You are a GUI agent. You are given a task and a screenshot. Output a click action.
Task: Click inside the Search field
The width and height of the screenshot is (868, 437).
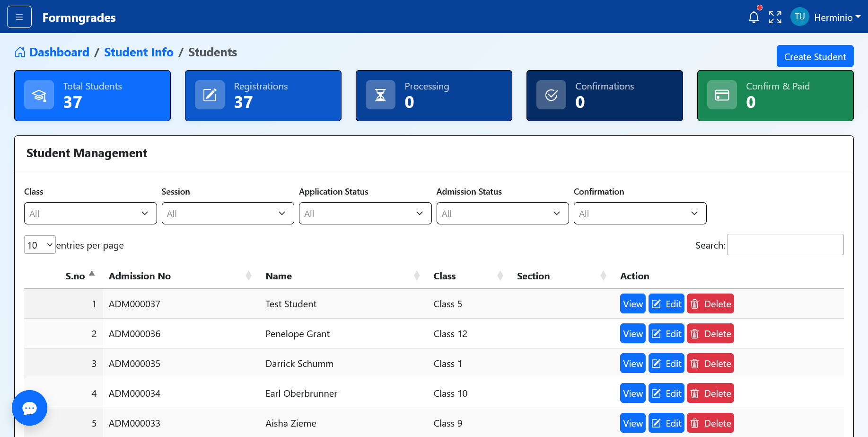785,245
